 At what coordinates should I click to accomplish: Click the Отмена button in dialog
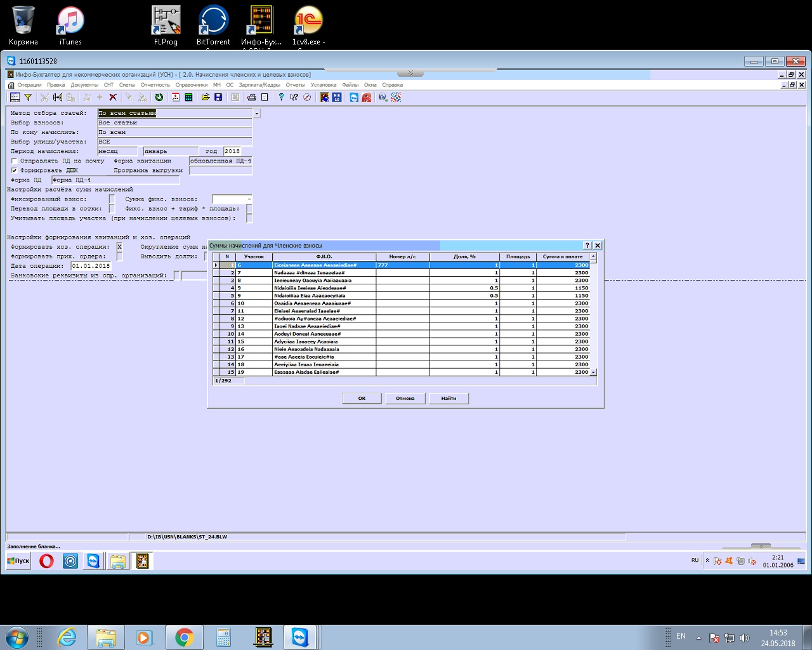[x=405, y=399]
